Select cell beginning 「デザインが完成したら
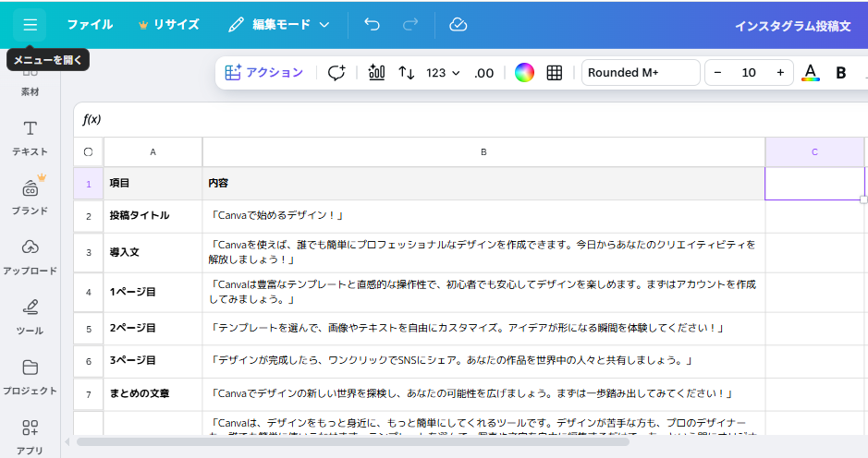The image size is (868, 458). tap(483, 361)
